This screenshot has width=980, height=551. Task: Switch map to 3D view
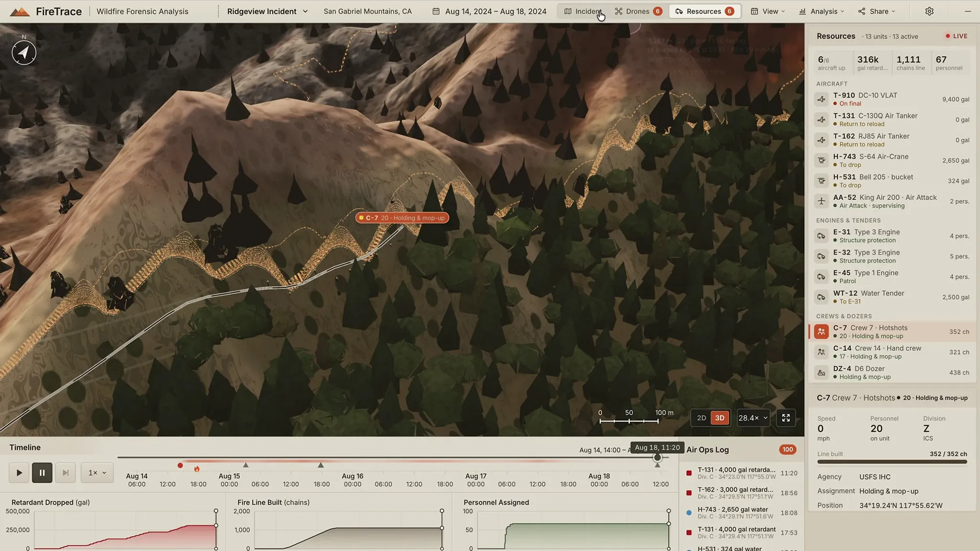tap(720, 418)
